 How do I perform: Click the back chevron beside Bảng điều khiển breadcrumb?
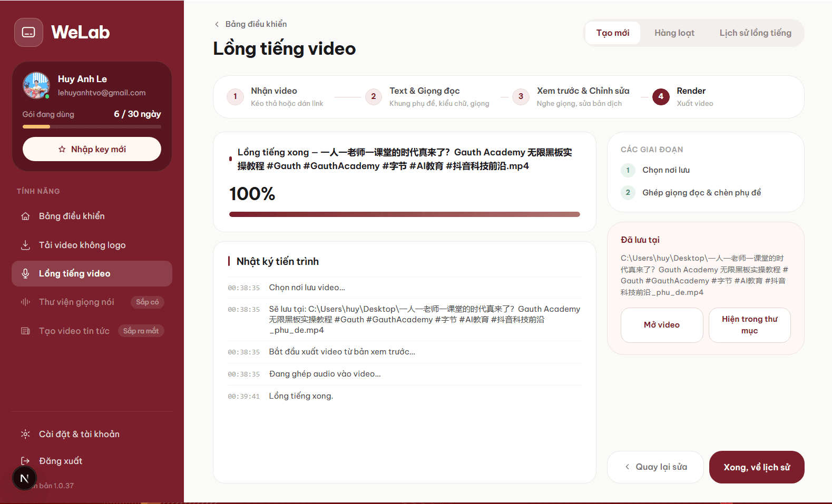[217, 24]
